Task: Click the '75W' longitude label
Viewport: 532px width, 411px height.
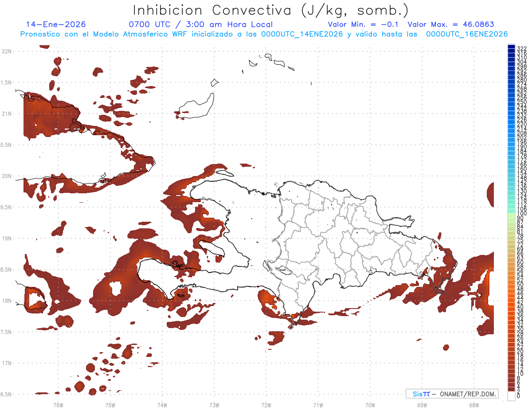Action: pos(110,404)
